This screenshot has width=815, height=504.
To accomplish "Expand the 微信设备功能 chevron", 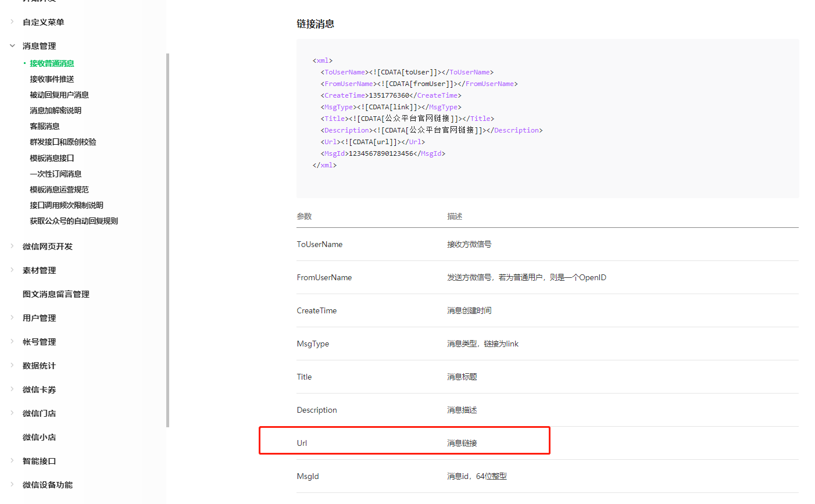I will pos(12,484).
